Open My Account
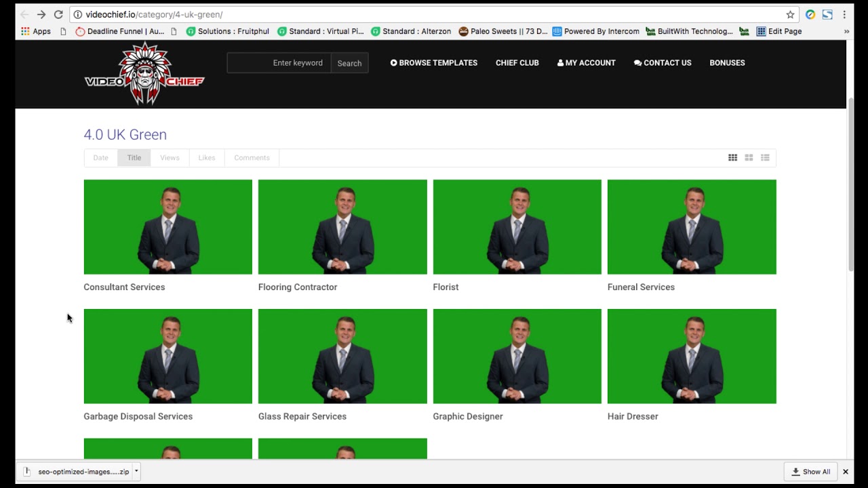 tap(587, 62)
